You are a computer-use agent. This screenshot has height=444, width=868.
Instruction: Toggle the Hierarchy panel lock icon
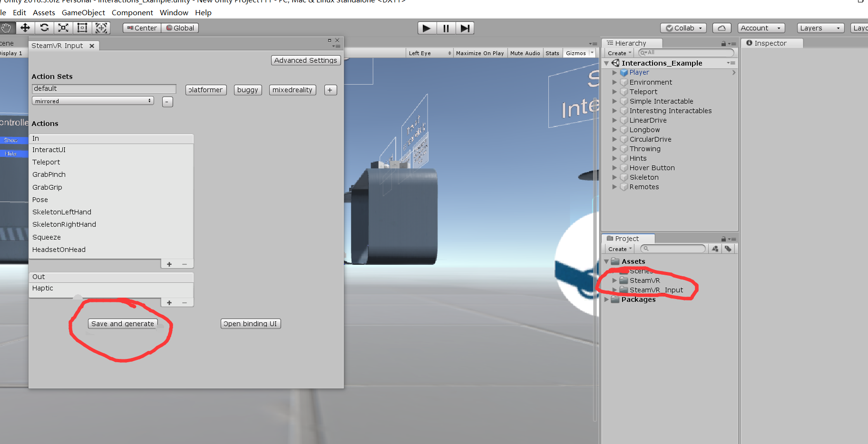coord(723,44)
